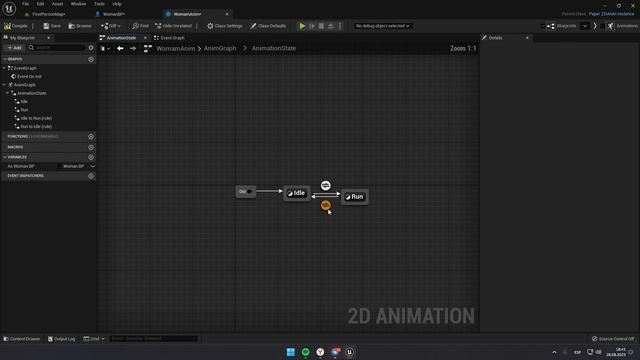Click the frame skip button beside Play
This screenshot has width=640, height=360.
(x=312, y=26)
